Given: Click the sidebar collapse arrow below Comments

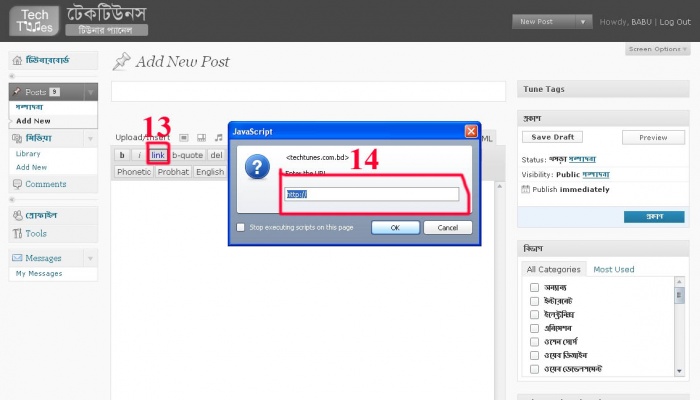Looking at the screenshot, I should click(12, 200).
